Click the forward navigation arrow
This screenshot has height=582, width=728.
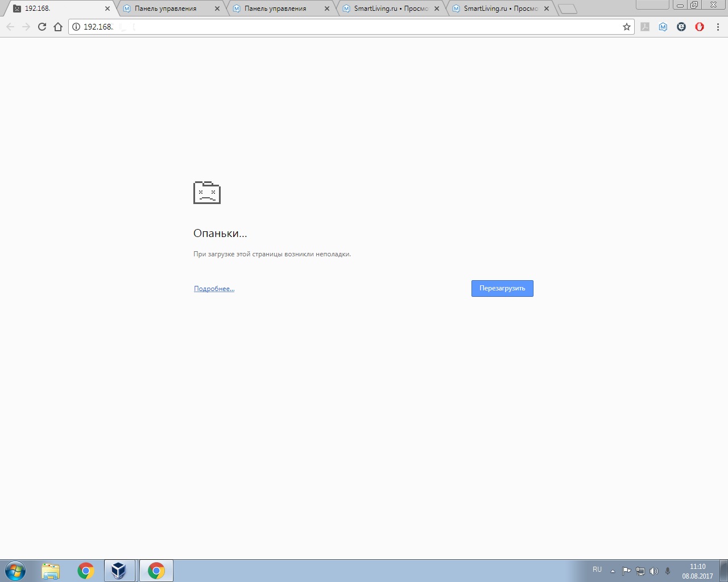26,27
